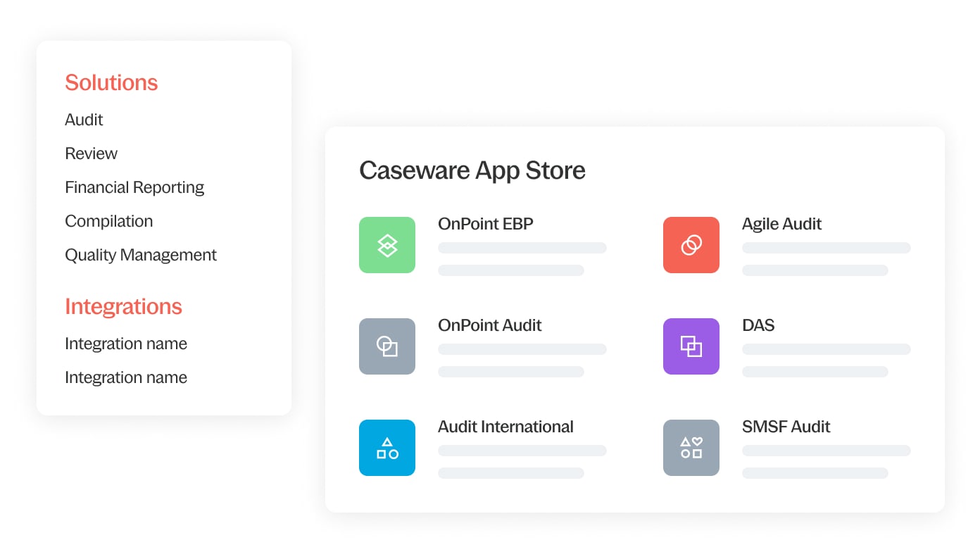Open the Audit solution link
The image size is (980, 552).
pyautogui.click(x=84, y=120)
